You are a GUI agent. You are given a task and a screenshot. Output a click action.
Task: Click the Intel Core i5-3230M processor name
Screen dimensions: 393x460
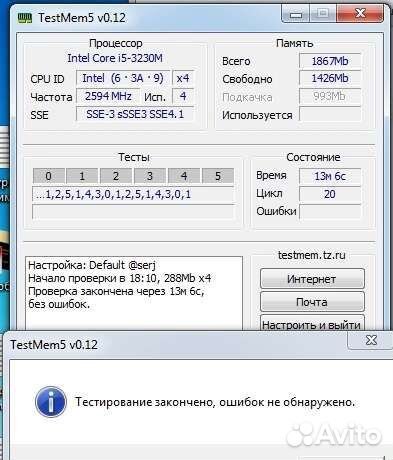pyautogui.click(x=115, y=58)
